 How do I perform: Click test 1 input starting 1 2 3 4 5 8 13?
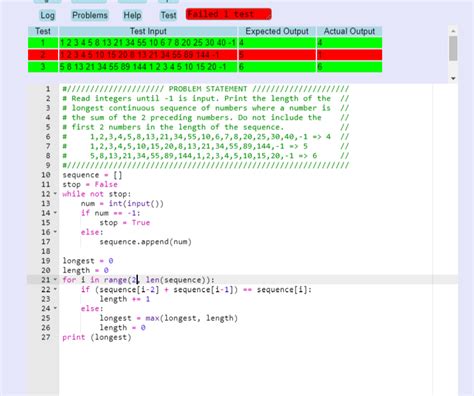click(148, 43)
